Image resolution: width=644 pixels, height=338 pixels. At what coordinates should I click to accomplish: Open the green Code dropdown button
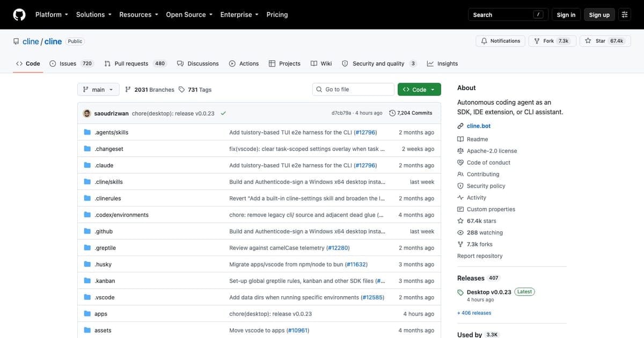point(419,90)
